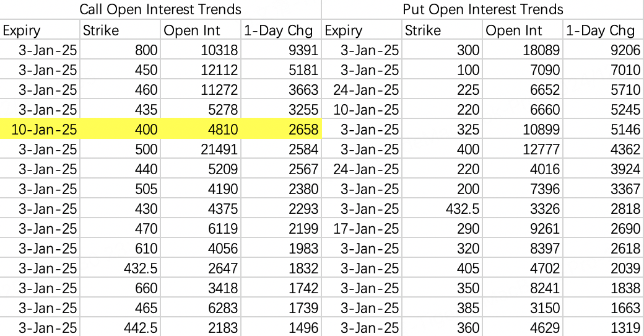Click put open interest 18089 cell
This screenshot has height=336, width=644.
(x=523, y=50)
